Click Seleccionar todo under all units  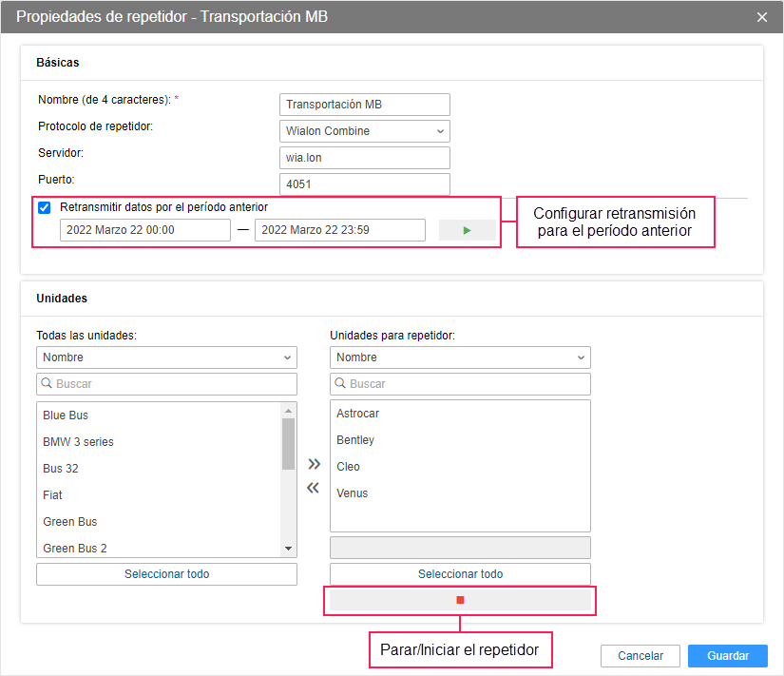[x=166, y=574]
